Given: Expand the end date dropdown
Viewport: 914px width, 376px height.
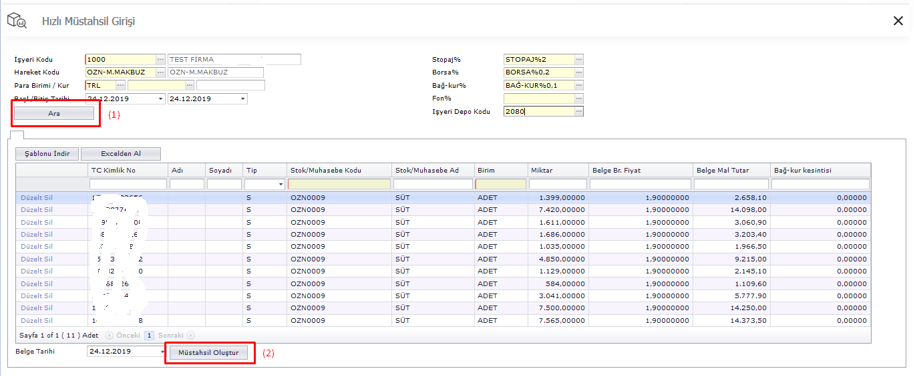Looking at the screenshot, I should point(243,99).
